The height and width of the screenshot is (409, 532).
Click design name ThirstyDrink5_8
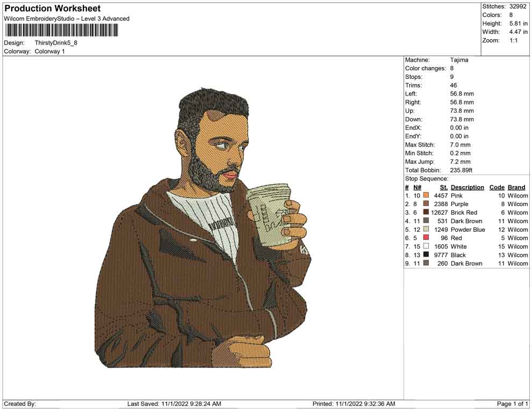[x=56, y=43]
